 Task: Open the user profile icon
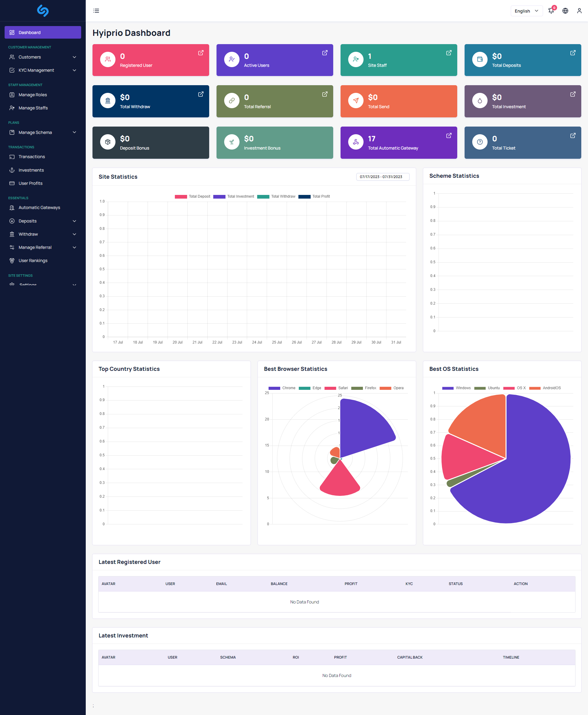[x=579, y=11]
